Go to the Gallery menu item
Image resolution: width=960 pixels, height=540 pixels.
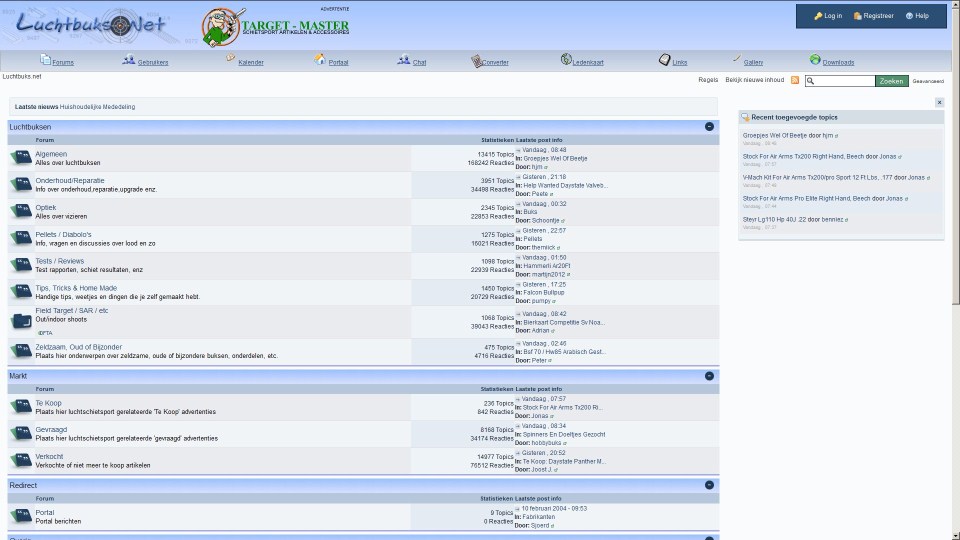(753, 62)
